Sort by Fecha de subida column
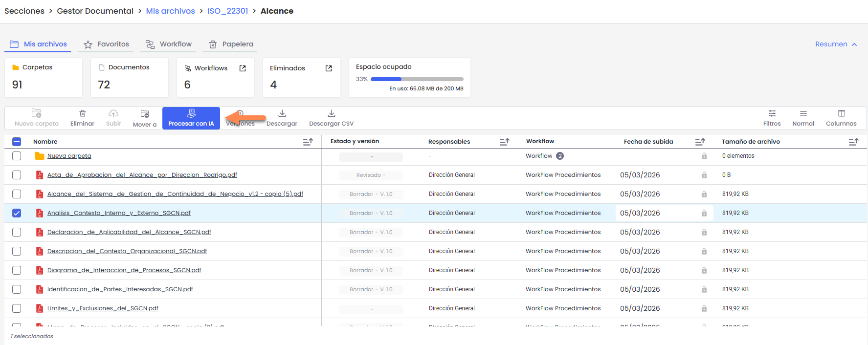 tap(700, 142)
